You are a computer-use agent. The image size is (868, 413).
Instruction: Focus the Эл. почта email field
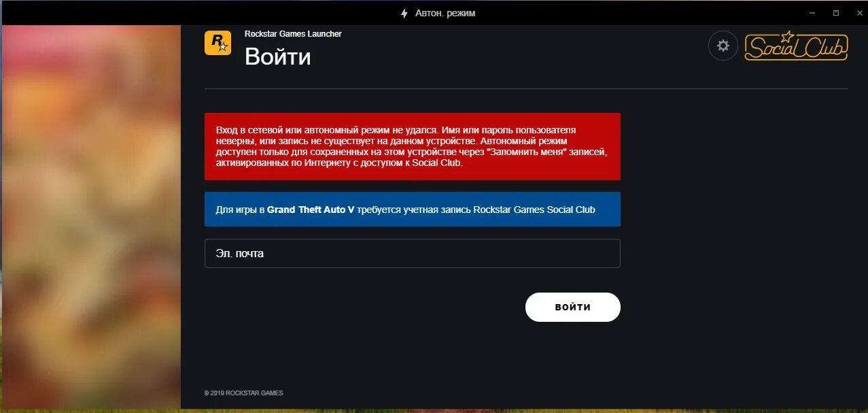[412, 253]
